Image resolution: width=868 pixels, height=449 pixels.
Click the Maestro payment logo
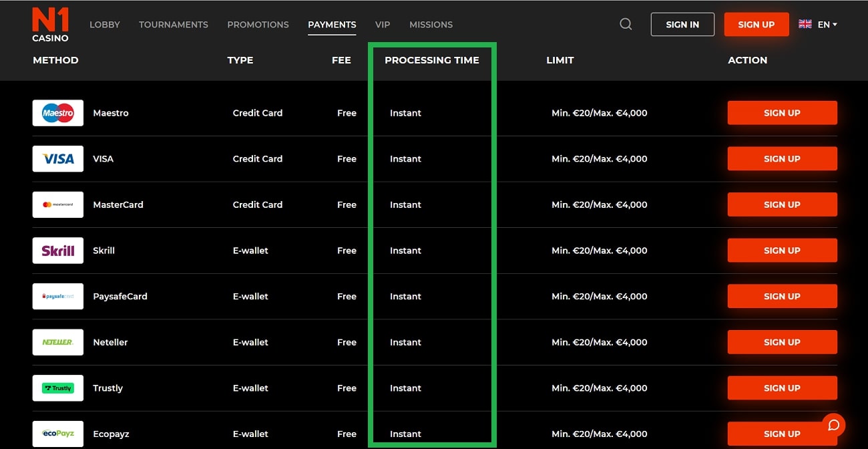coord(58,113)
